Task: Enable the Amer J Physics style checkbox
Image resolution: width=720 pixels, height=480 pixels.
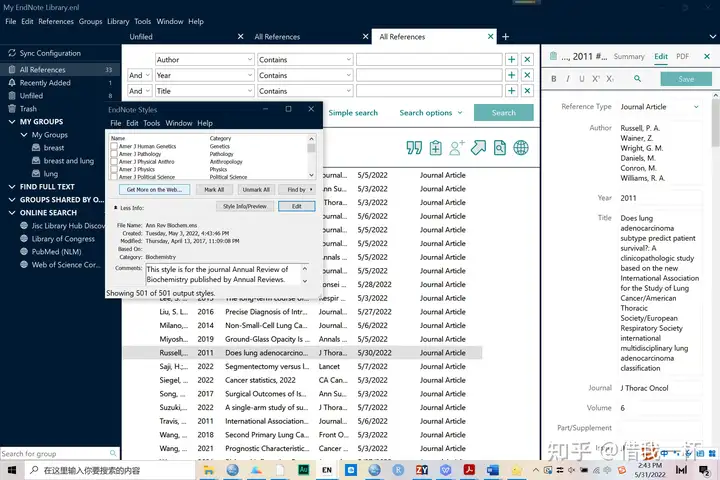Action: pyautogui.click(x=114, y=169)
